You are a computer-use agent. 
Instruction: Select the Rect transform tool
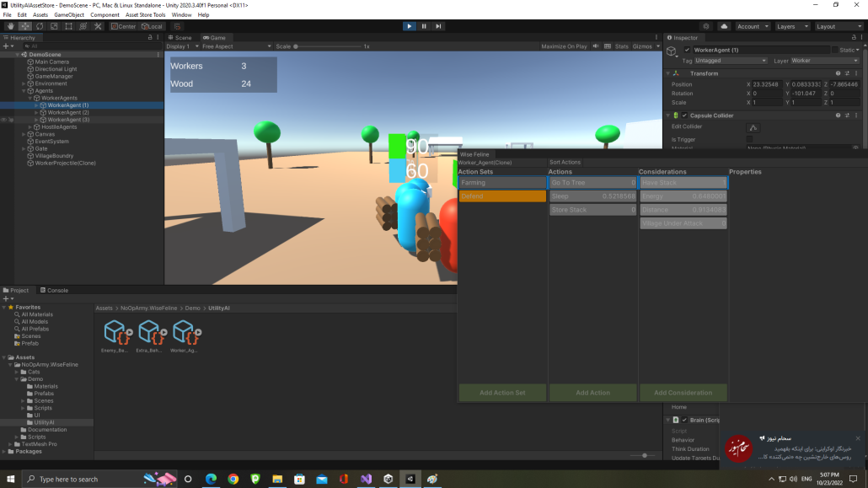pyautogui.click(x=69, y=26)
